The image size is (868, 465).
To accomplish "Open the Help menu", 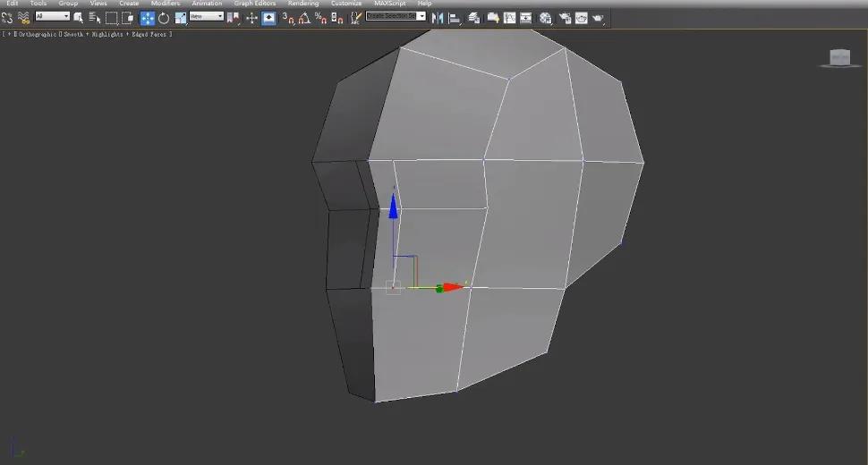I will [x=424, y=4].
